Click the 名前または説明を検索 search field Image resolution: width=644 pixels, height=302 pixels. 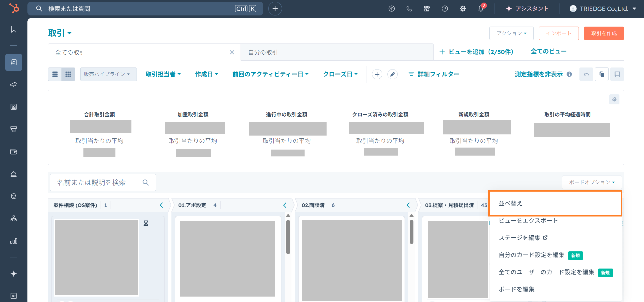click(103, 182)
